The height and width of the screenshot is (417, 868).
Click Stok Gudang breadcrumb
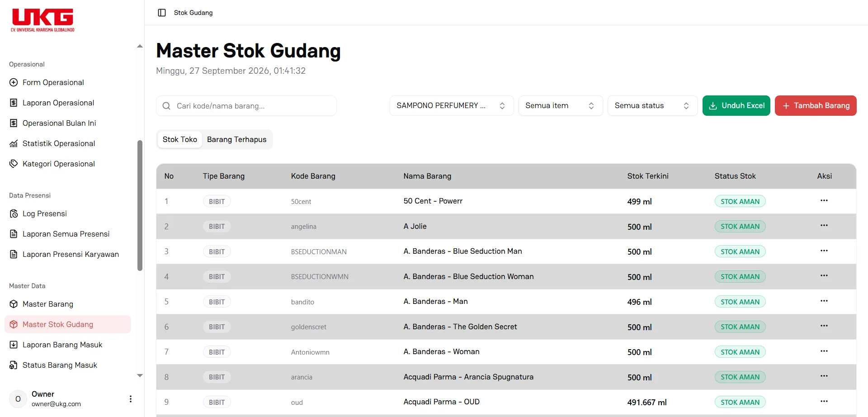[193, 13]
